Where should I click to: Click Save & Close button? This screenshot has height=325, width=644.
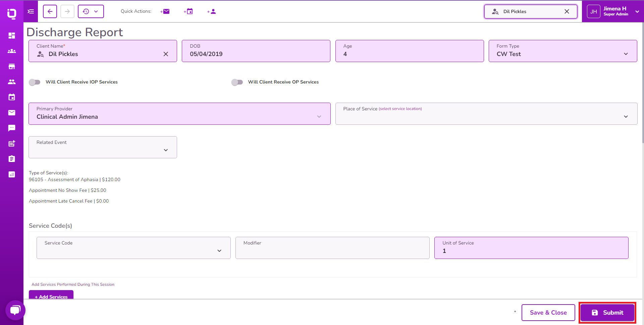click(548, 312)
